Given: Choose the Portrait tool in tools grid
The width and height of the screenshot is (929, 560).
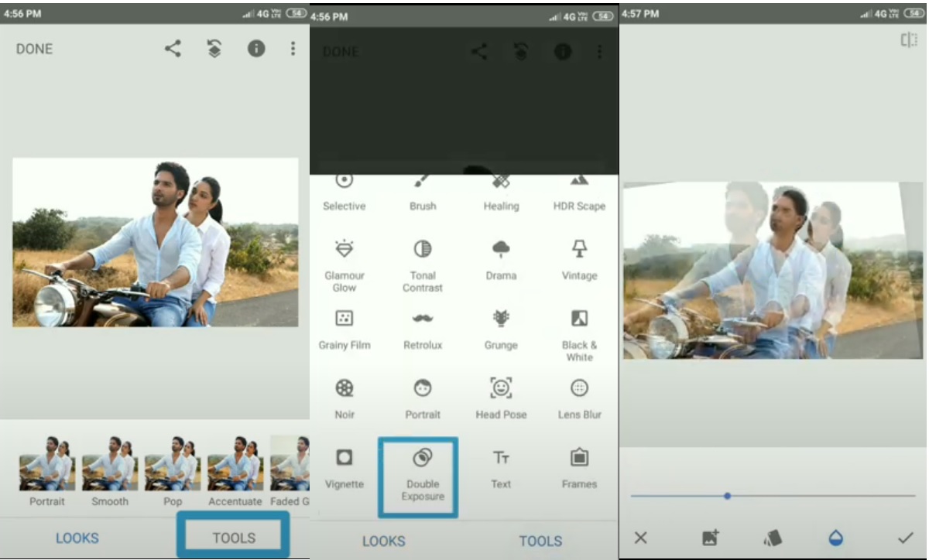Looking at the screenshot, I should 423,398.
